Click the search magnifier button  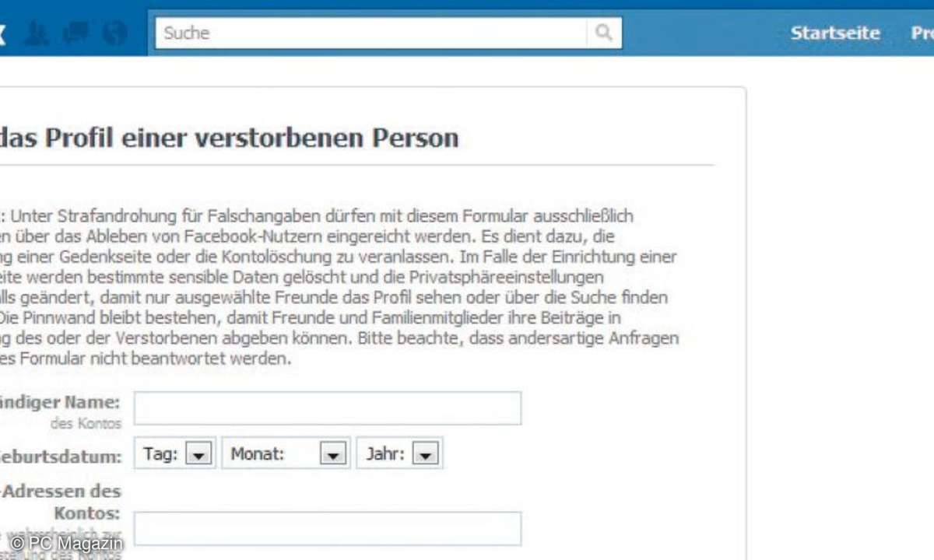click(604, 33)
